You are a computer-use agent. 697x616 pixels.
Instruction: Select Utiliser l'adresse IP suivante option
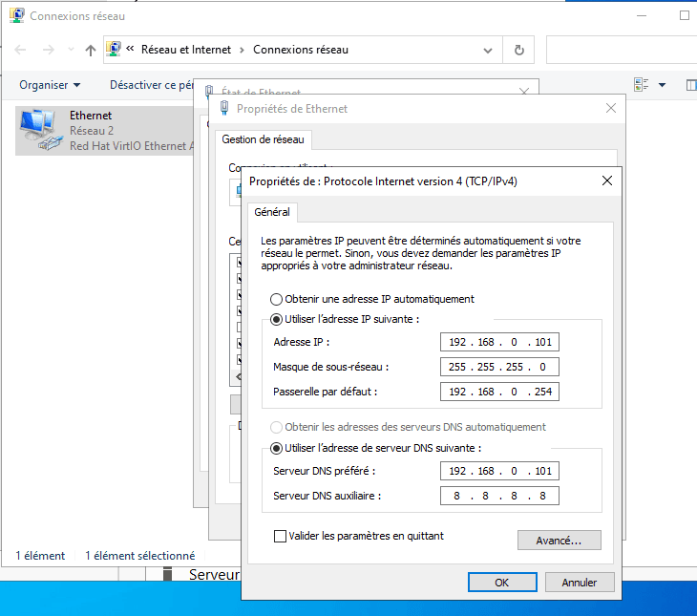coord(277,319)
